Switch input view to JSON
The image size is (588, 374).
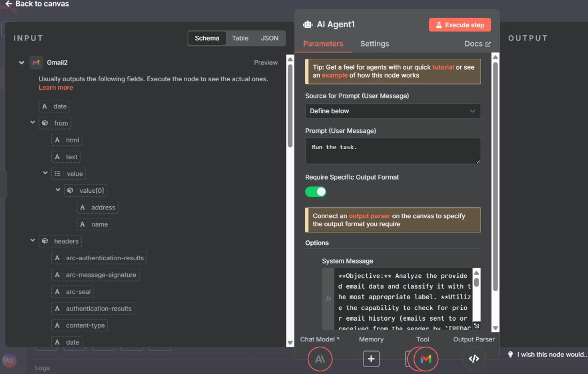click(269, 38)
